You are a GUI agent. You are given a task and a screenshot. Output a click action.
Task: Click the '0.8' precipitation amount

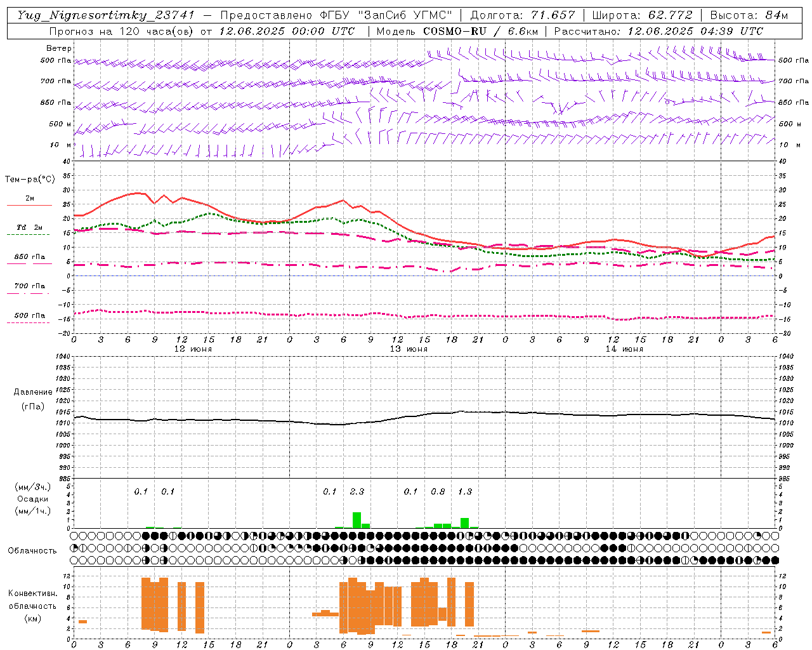[x=438, y=491]
